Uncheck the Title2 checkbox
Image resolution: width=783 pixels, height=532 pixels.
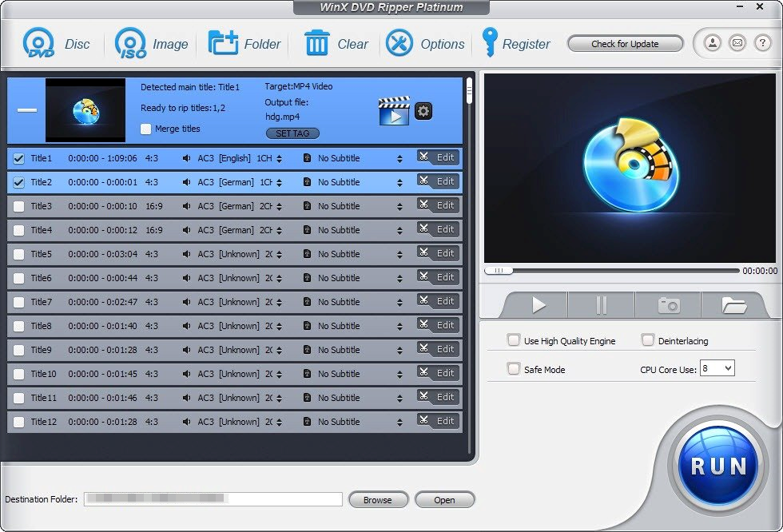coord(19,182)
